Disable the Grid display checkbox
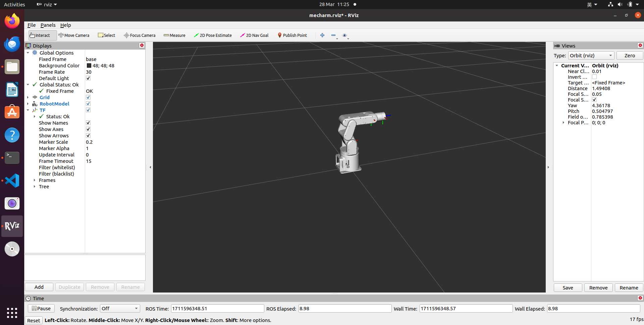644x325 pixels. coord(88,97)
